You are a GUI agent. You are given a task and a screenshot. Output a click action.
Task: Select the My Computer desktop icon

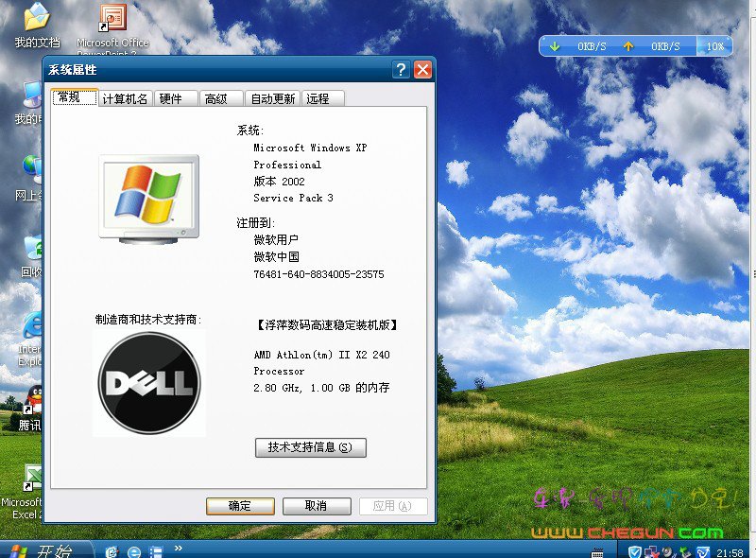[32, 103]
